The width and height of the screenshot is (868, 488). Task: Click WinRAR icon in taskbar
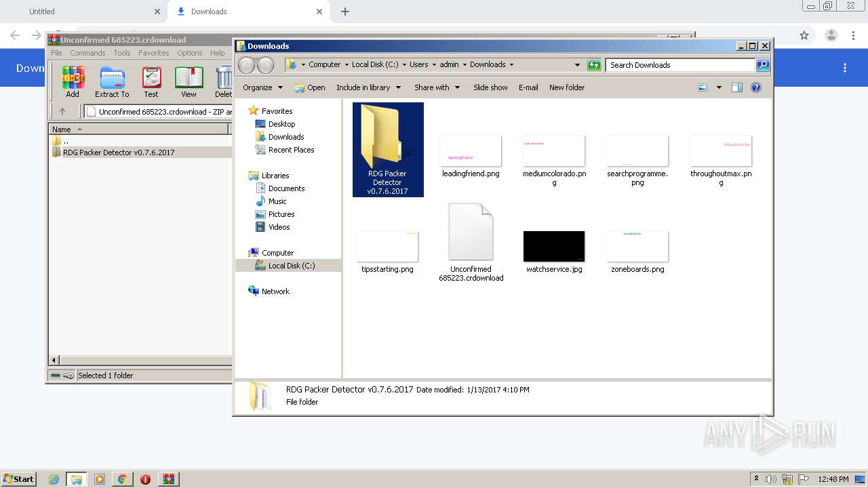pos(168,479)
